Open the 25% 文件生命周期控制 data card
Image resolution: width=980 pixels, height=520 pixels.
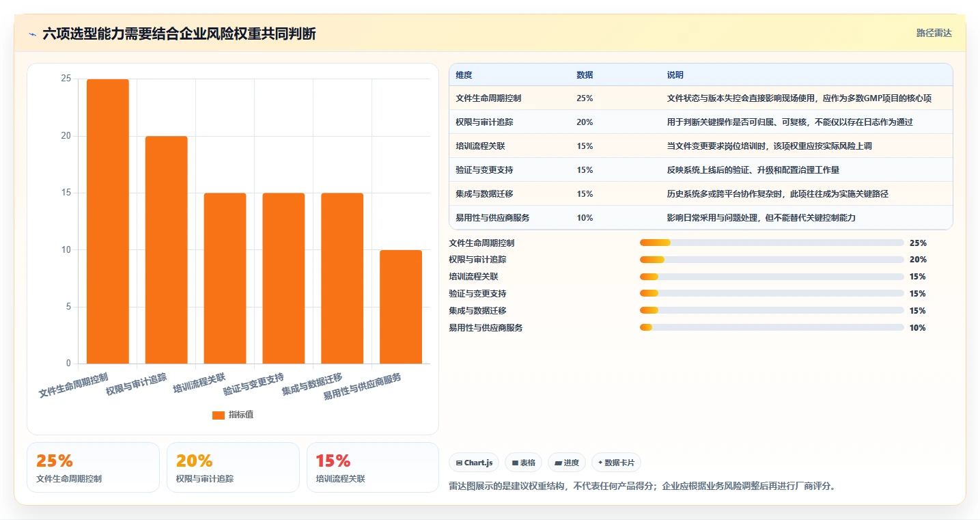coord(93,467)
